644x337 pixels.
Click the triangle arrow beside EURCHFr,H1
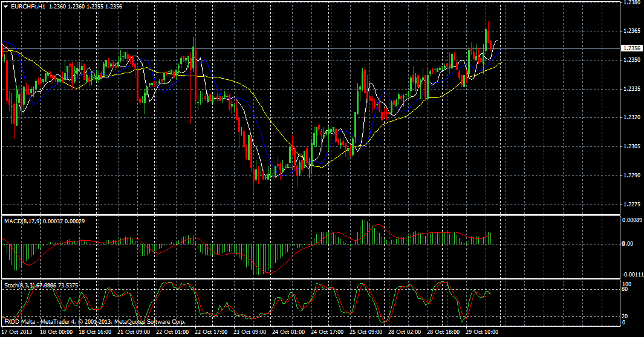[5, 6]
